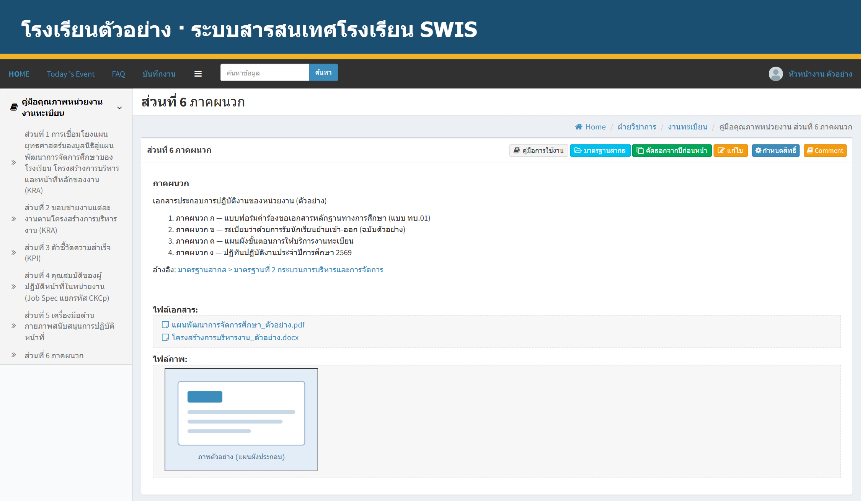Open แผนพัฒนาการจัดการศึกษา_ตัวอย่าง.pdf file link

coord(238,325)
